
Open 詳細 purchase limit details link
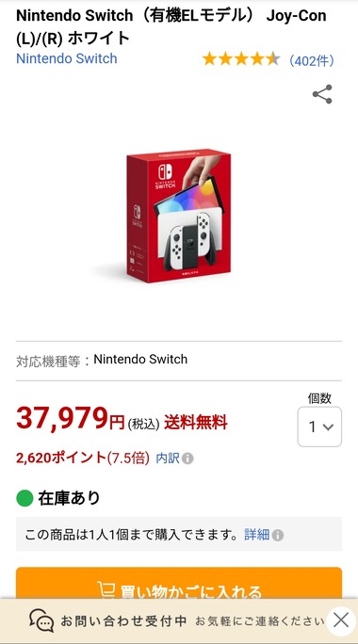click(x=257, y=535)
